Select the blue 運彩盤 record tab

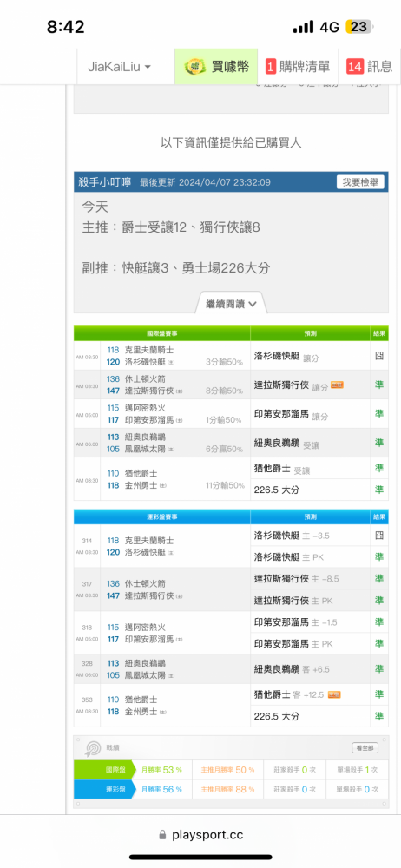point(104,789)
